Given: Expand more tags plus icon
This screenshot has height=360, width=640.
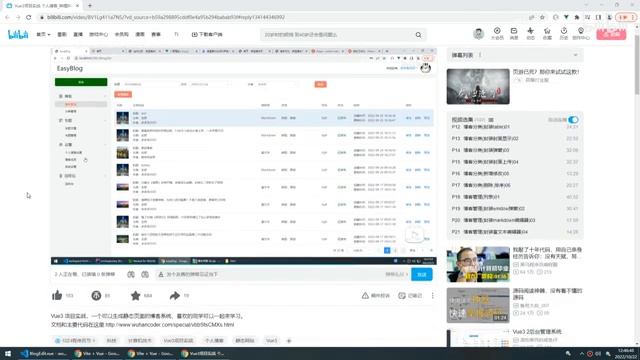Looking at the screenshot, I should pyautogui.click(x=289, y=340).
